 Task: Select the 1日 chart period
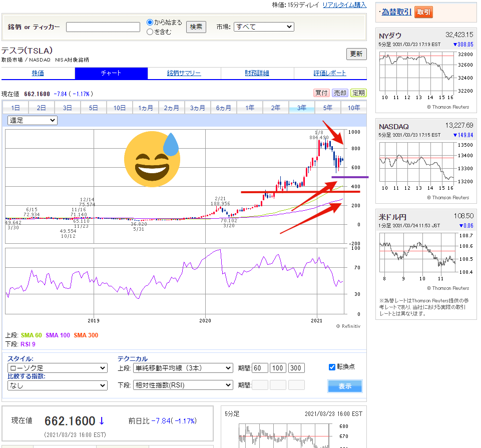point(16,108)
